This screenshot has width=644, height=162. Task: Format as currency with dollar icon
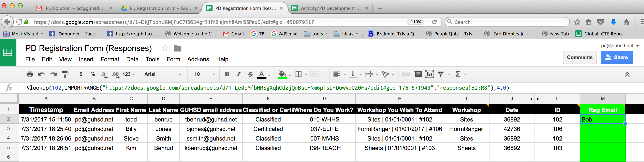(81, 74)
